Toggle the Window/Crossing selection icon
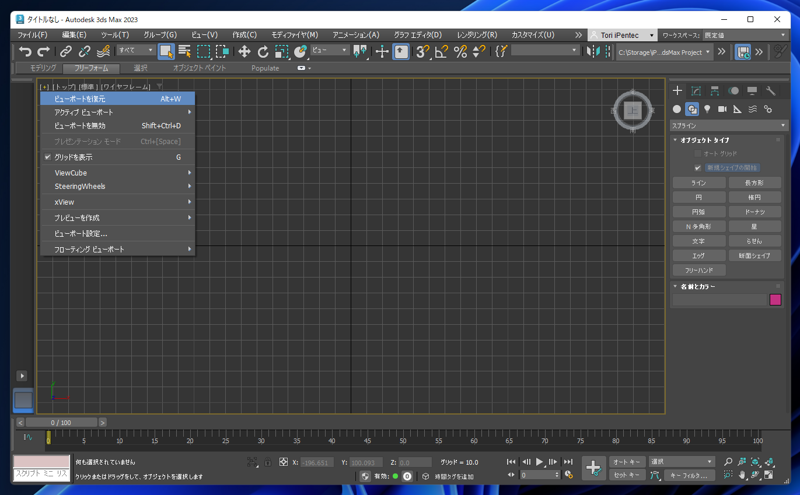This screenshot has height=495, width=800. click(x=222, y=52)
